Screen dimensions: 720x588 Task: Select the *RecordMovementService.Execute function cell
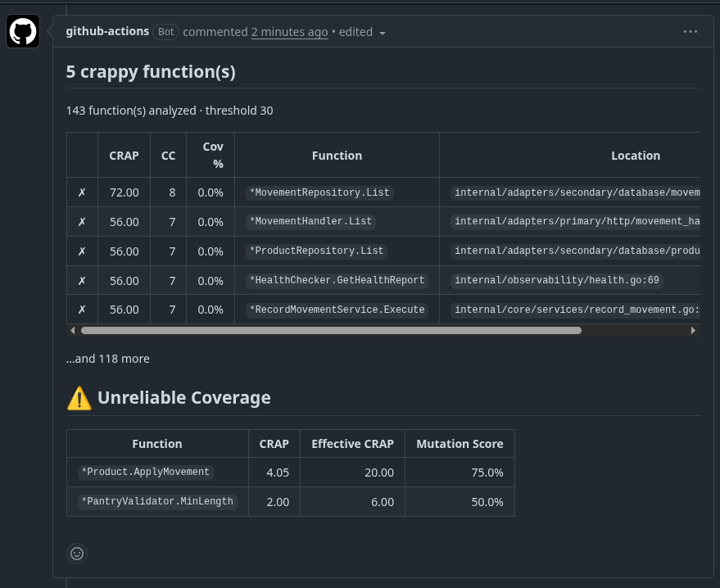pos(337,310)
